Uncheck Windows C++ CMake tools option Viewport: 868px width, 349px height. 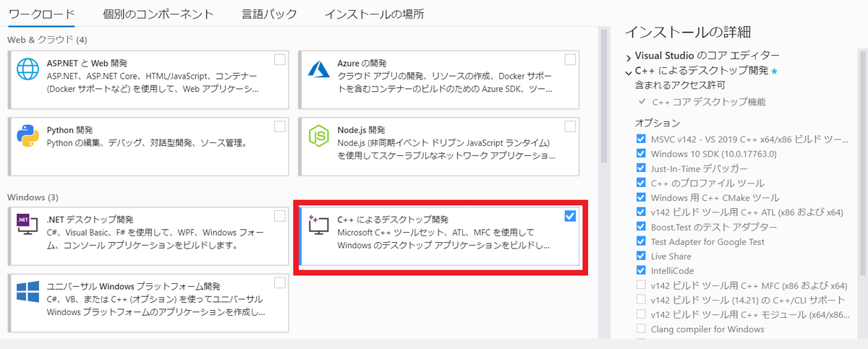coord(641,197)
